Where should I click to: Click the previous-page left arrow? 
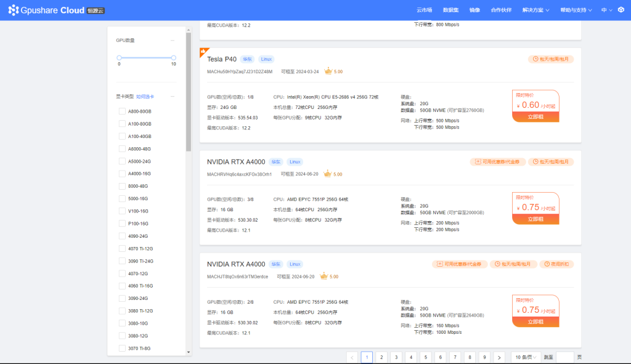coord(352,357)
